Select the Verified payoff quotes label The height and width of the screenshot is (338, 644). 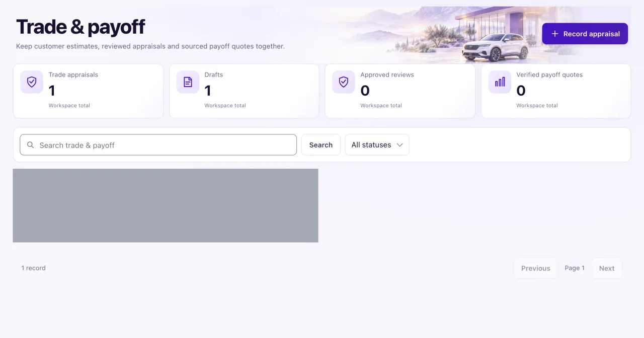coord(549,75)
